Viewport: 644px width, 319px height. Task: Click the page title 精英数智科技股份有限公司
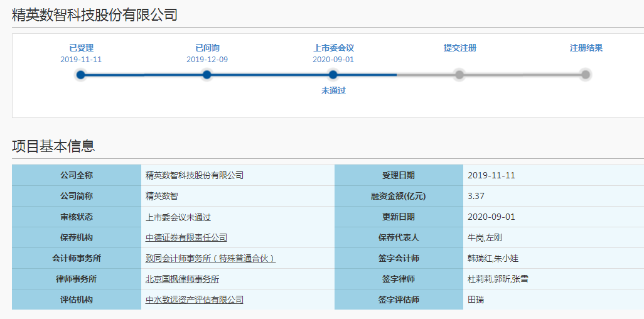tap(95, 15)
